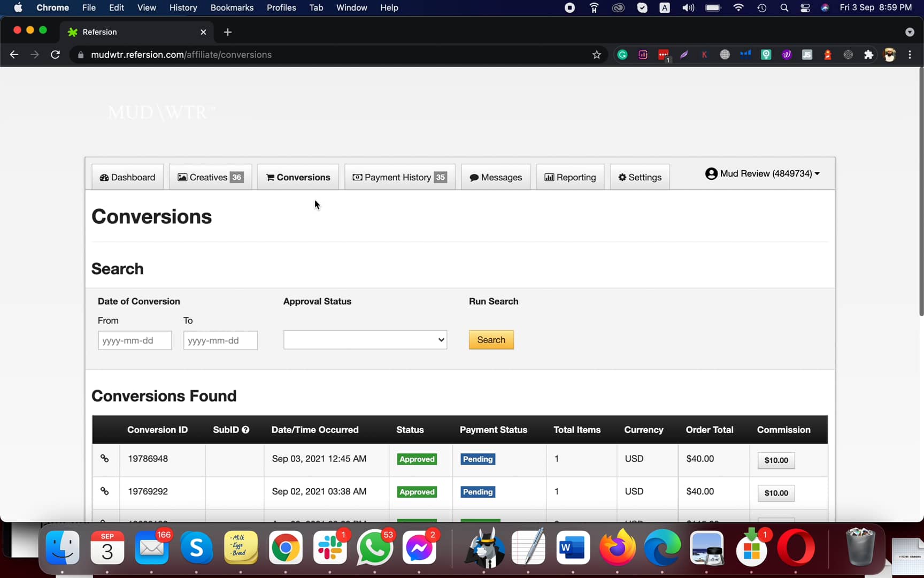Viewport: 924px width, 578px height.
Task: Switch to the Payment History tab
Action: coord(399,177)
